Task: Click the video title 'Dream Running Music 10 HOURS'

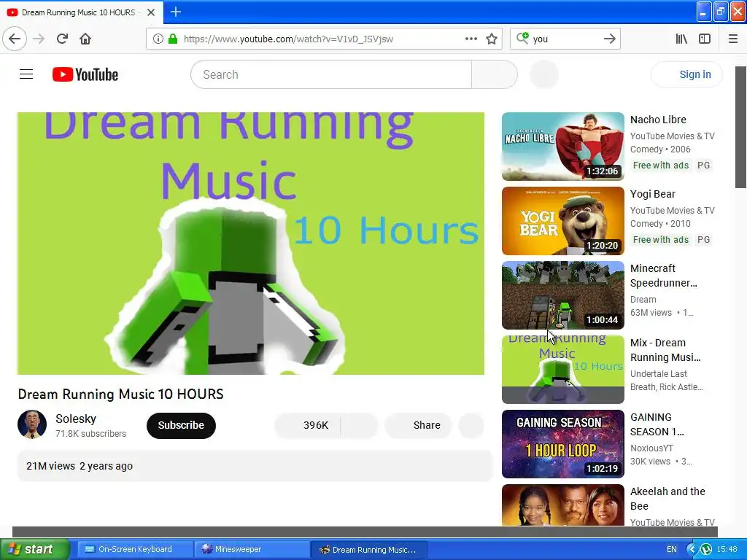Action: click(120, 394)
